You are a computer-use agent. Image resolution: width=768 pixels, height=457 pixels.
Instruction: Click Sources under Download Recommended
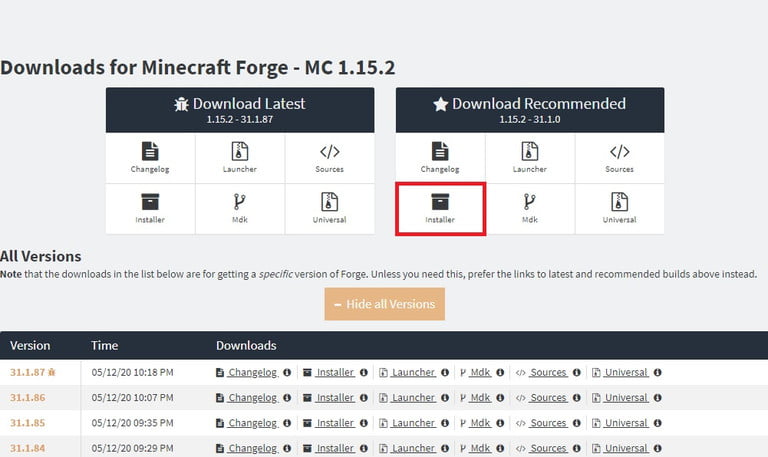[619, 158]
